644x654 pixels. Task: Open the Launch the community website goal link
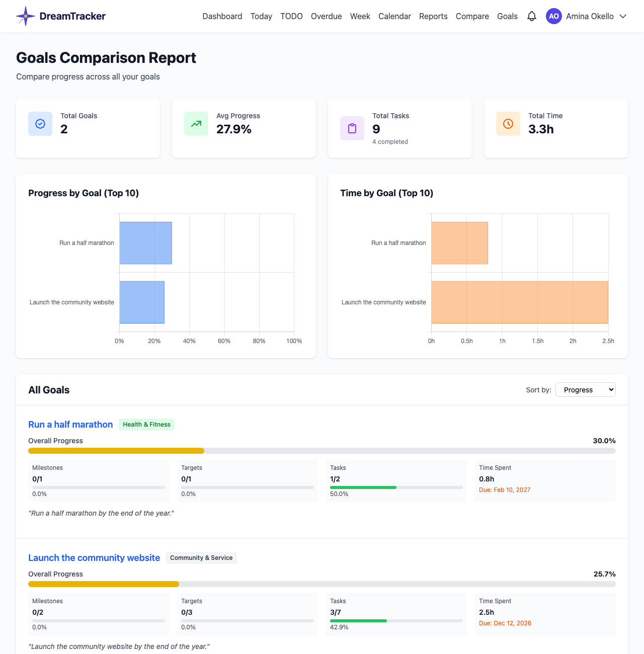click(x=94, y=557)
